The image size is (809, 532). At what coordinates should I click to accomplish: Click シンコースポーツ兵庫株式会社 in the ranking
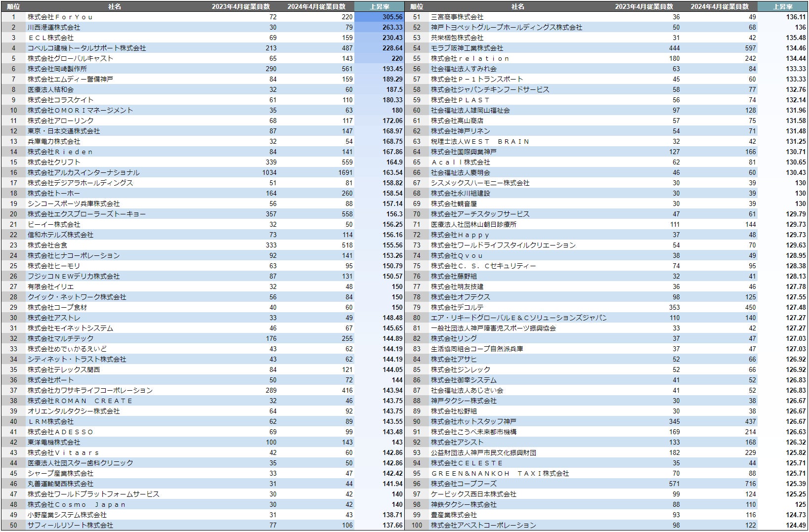click(74, 204)
